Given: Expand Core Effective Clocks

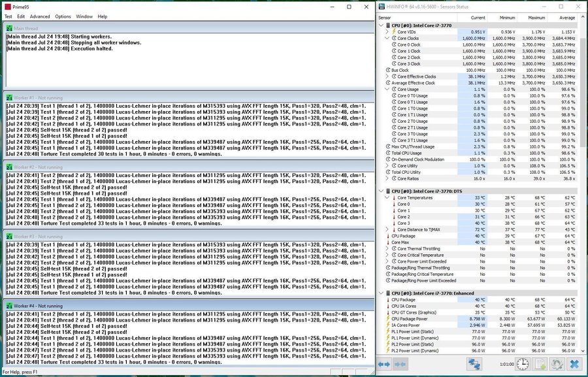Looking at the screenshot, I should [x=387, y=76].
